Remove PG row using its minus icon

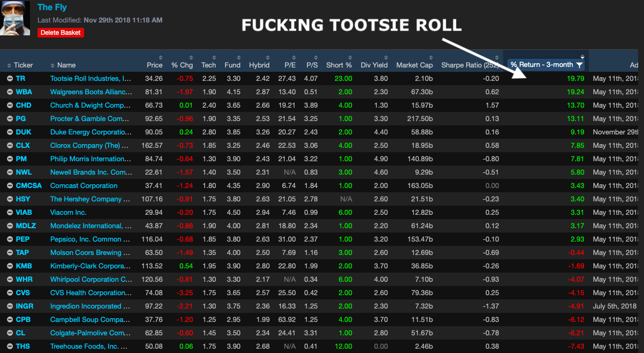10,118
